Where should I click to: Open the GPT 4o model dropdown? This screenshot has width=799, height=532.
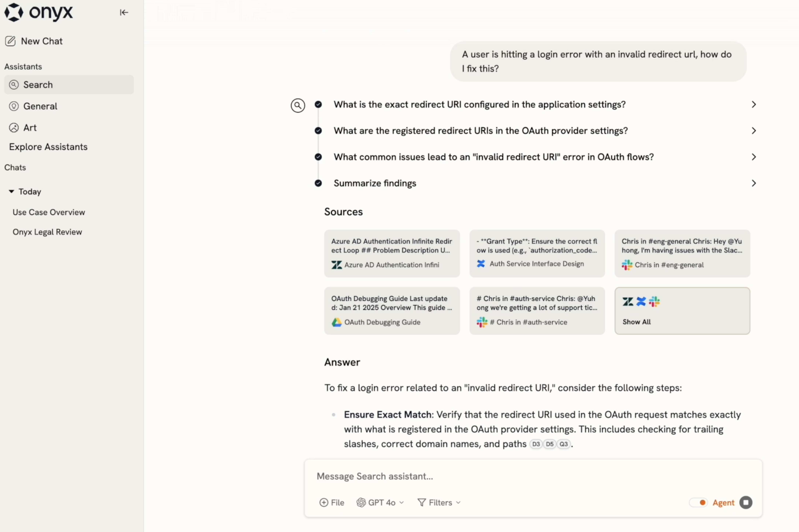point(380,503)
